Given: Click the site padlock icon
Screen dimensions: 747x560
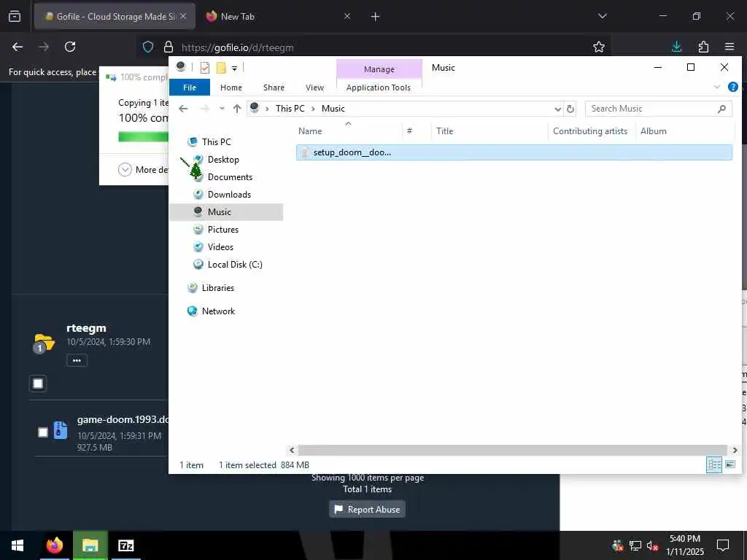Looking at the screenshot, I should 169,47.
